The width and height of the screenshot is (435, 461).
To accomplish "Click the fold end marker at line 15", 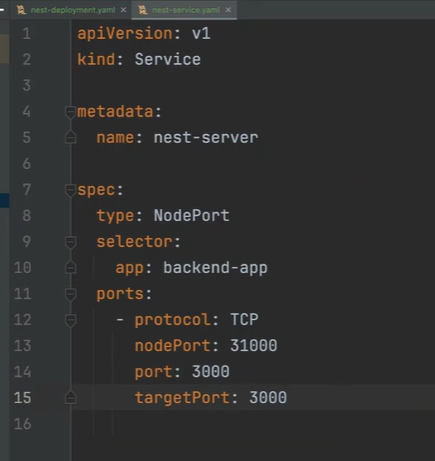I will point(70,397).
